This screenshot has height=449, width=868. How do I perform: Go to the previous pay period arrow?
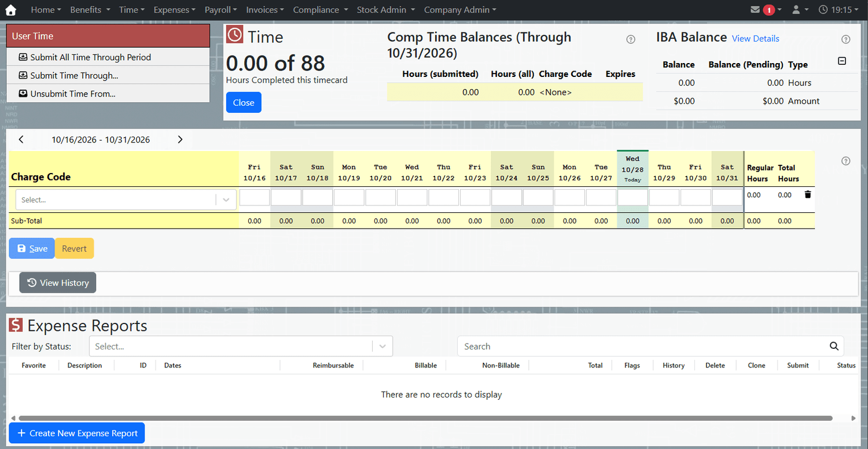(21, 139)
